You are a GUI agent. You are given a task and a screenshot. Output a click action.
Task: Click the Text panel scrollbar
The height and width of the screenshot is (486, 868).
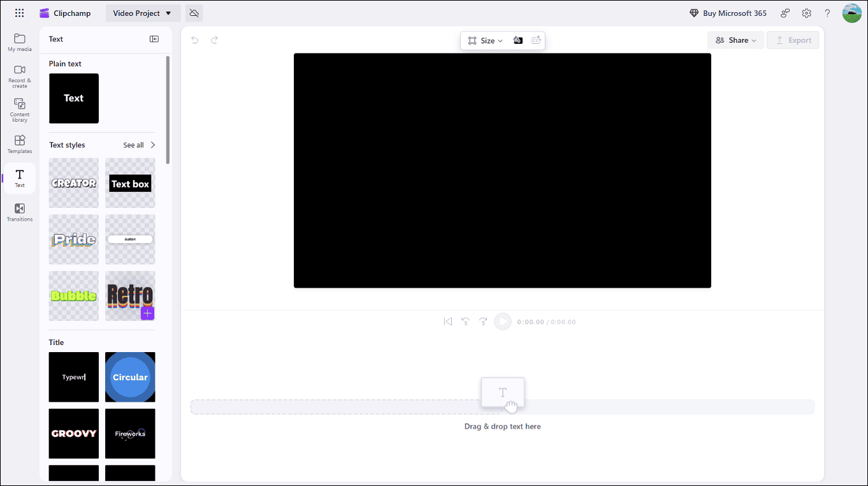(168, 110)
